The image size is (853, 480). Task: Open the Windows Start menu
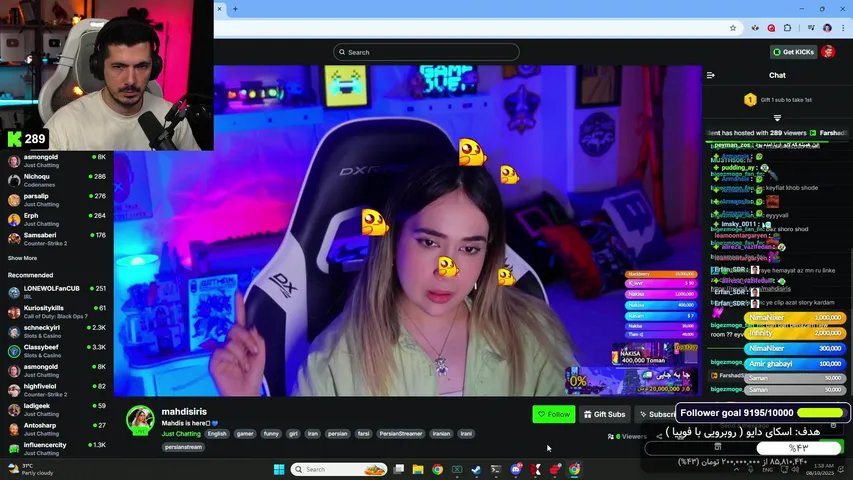click(x=279, y=469)
